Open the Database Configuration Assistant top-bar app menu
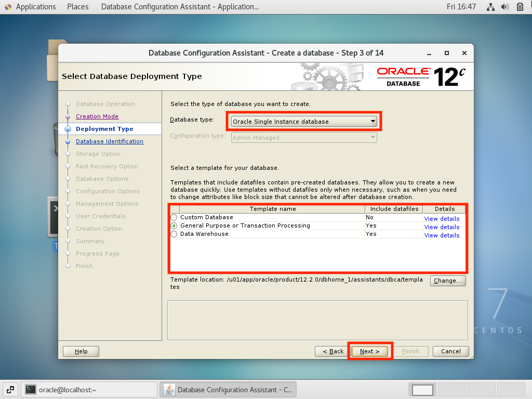 (x=180, y=7)
